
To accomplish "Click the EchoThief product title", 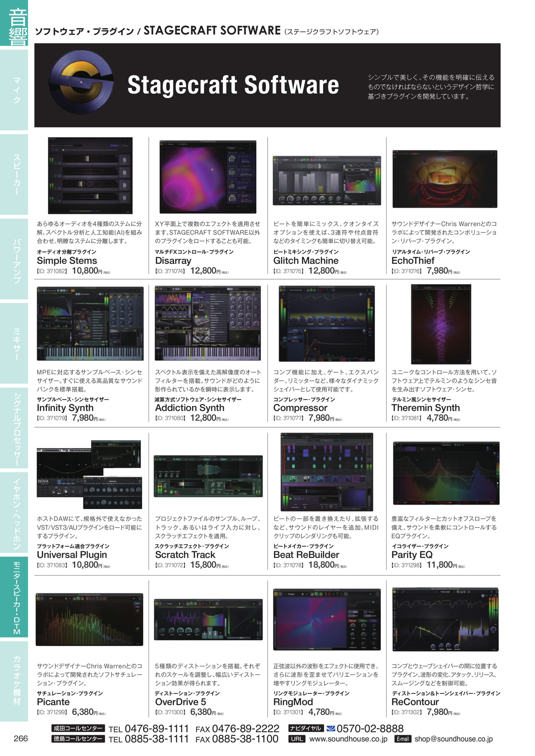I will (x=413, y=261).
